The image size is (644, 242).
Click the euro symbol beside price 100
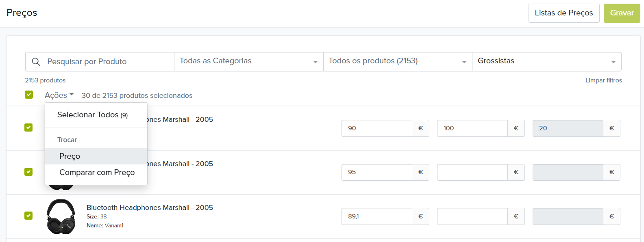point(516,128)
